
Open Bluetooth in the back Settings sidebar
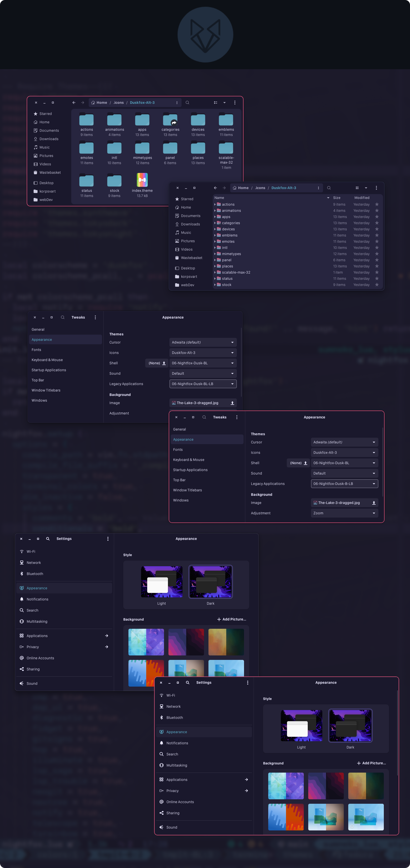pos(64,574)
